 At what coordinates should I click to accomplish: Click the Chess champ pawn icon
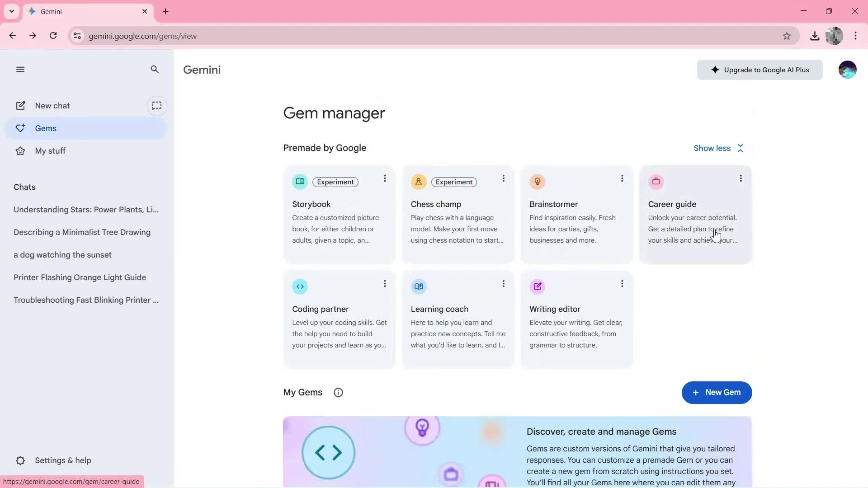pos(419,182)
